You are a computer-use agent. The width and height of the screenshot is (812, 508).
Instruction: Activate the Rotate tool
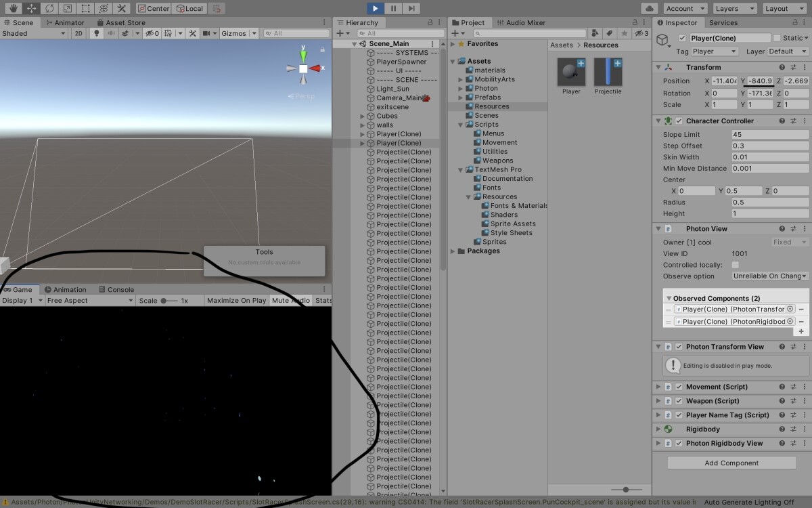[49, 8]
